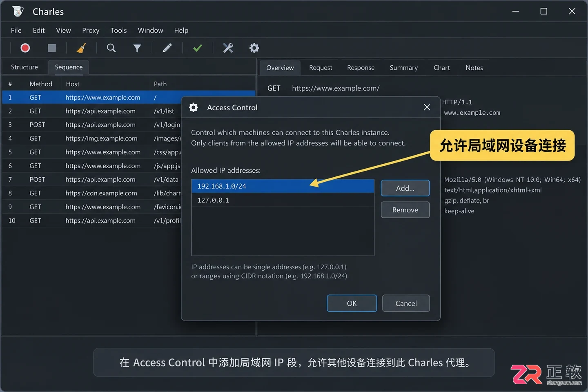Click Cancel in Access Control
588x392 pixels.
(406, 303)
